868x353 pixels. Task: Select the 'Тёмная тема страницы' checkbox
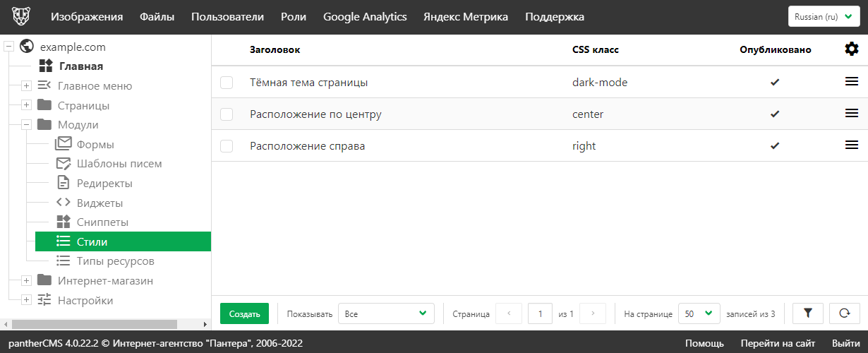click(227, 83)
